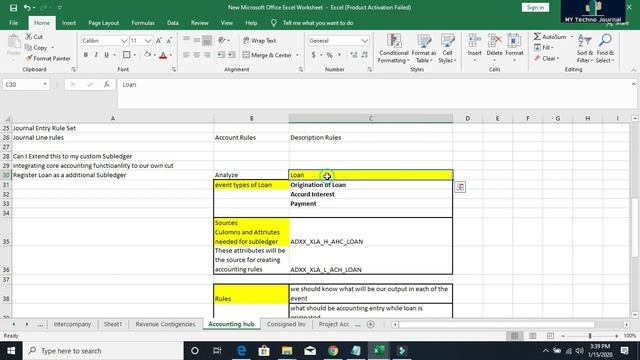Select the Format Painter brush
This screenshot has width=640, height=360.
pyautogui.click(x=29, y=58)
